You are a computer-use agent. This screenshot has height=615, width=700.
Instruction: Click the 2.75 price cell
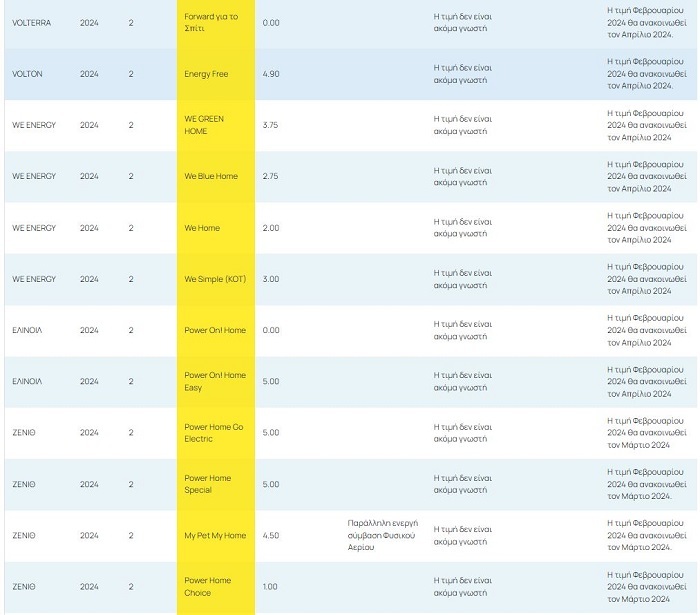point(271,176)
